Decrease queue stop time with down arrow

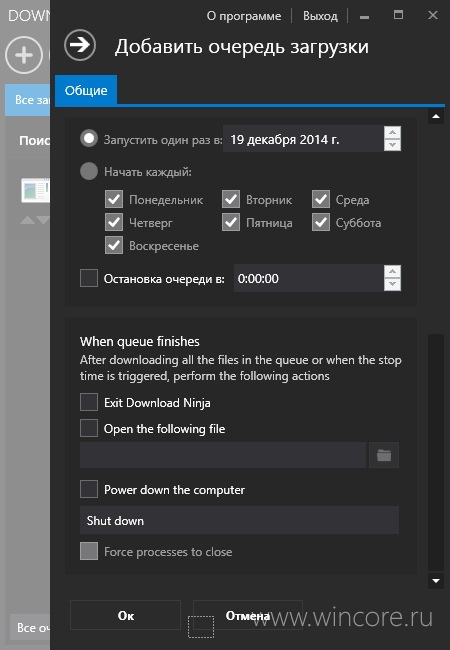[x=392, y=284]
